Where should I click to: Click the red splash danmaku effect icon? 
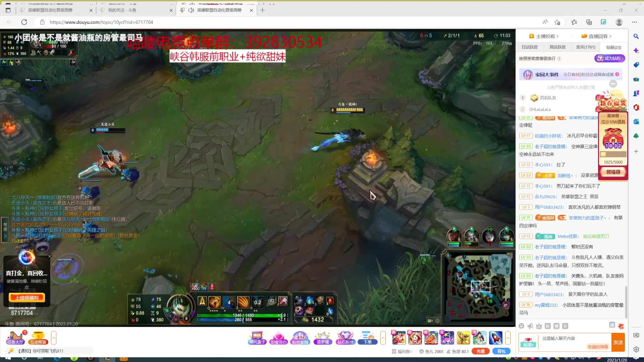point(621,326)
